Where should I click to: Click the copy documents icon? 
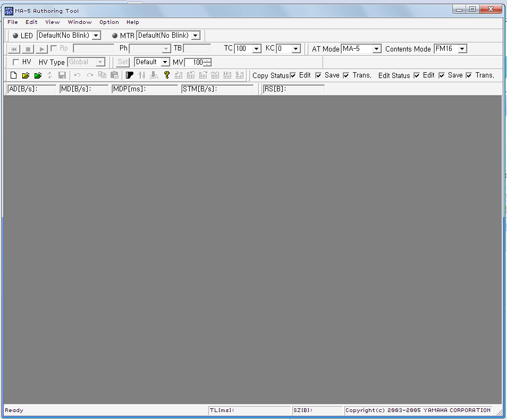[x=102, y=75]
